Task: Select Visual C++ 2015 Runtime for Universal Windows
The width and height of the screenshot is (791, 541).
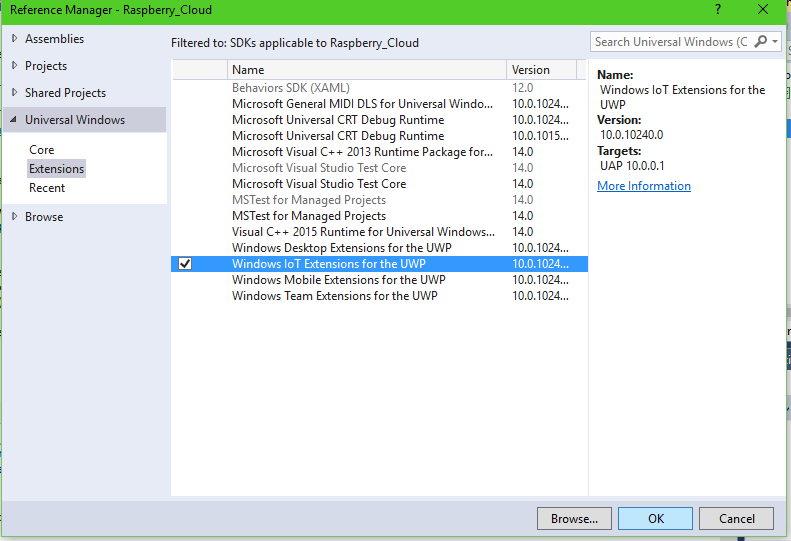Action: (379, 232)
